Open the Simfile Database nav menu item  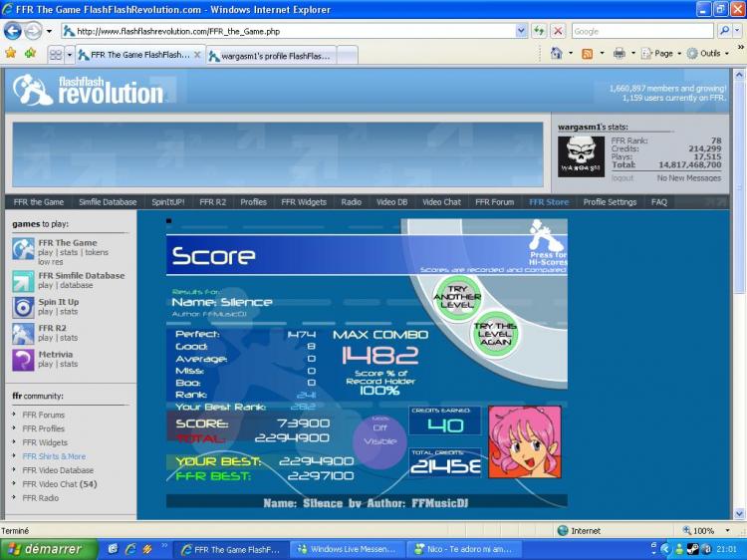(x=108, y=202)
